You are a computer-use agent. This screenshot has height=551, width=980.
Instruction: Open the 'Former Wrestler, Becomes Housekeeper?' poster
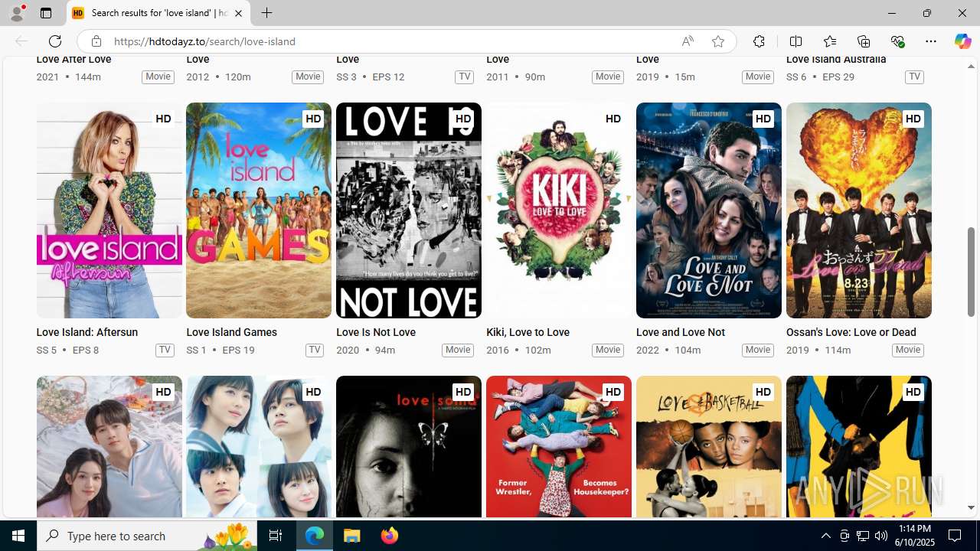559,447
